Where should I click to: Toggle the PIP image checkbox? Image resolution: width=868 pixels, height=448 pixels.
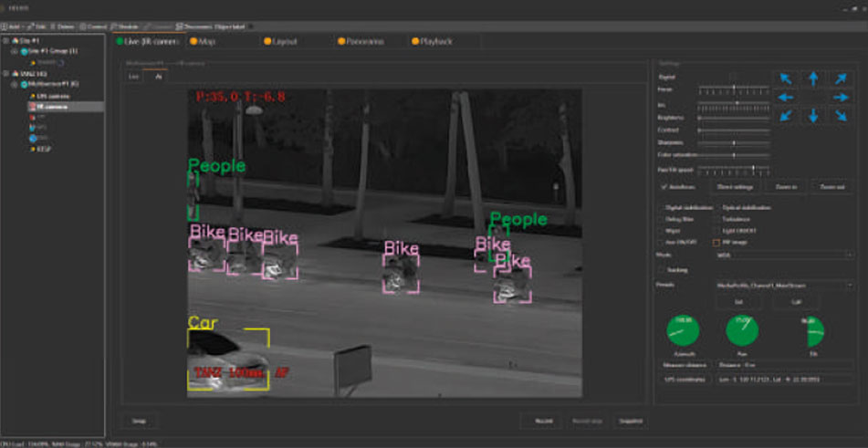tap(716, 243)
